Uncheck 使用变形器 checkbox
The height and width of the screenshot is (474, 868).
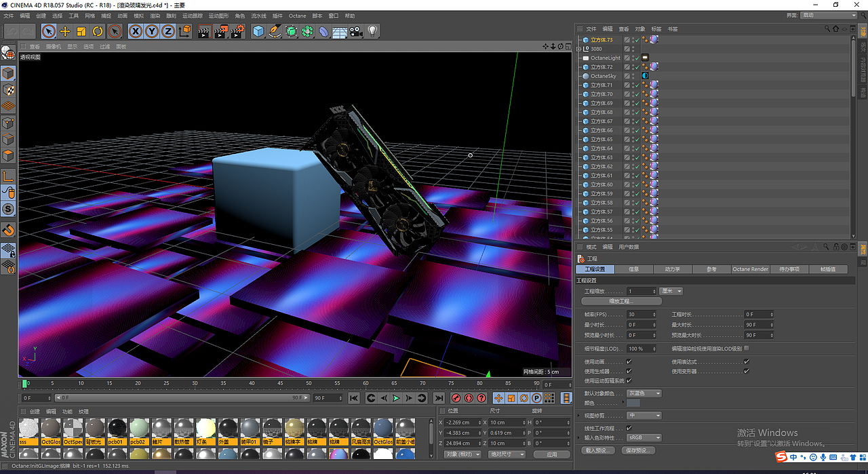[x=747, y=371]
